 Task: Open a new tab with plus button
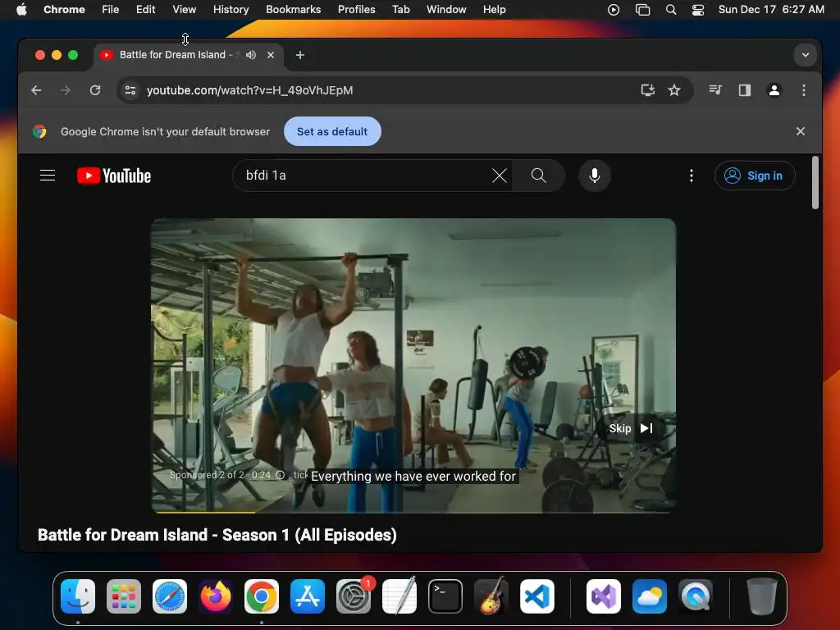[300, 55]
